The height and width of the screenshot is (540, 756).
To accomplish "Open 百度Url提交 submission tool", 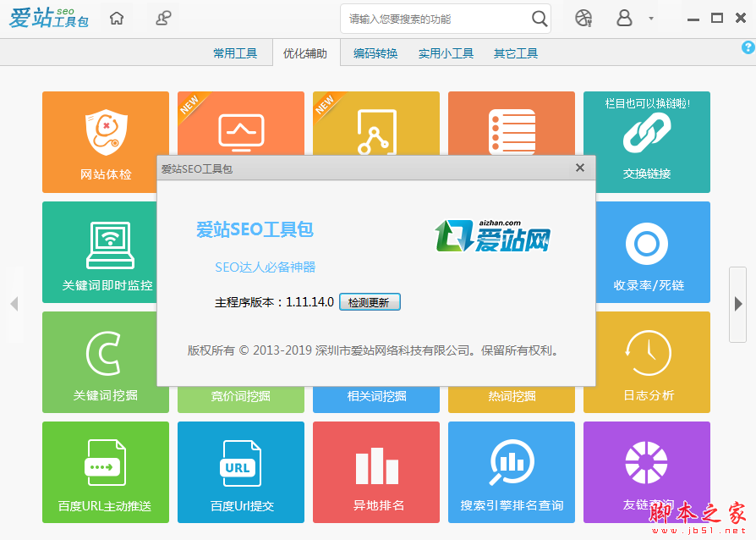I will click(241, 472).
